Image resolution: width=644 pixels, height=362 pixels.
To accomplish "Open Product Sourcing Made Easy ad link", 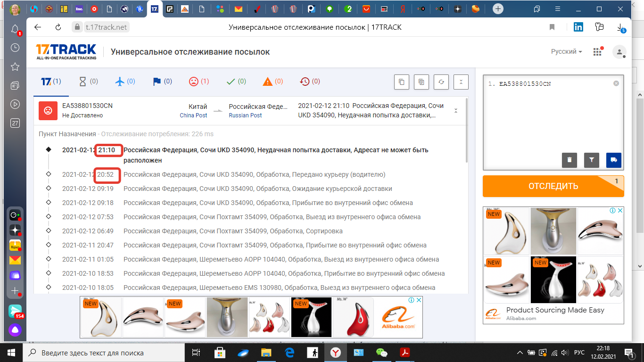I will tap(555, 310).
